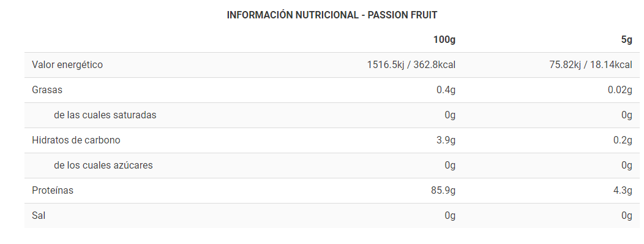The height and width of the screenshot is (244, 644).
Task: Select the de las cuales saturadas label
Action: (105, 115)
